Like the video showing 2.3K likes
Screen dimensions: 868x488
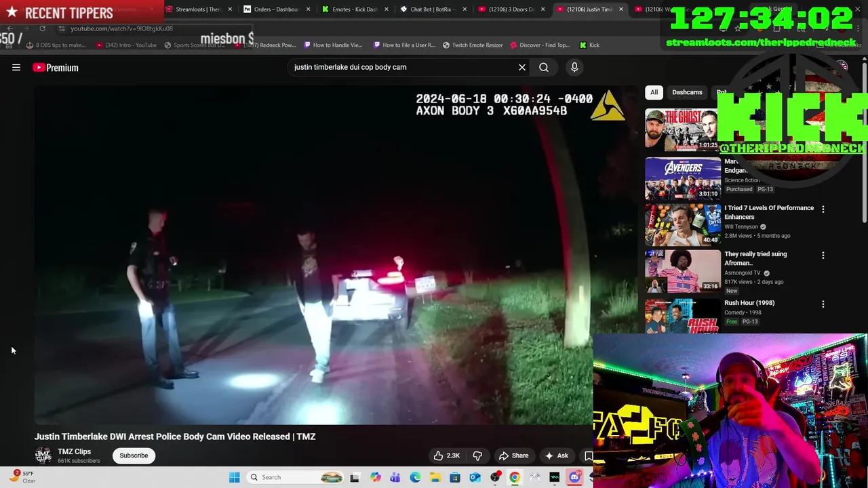pyautogui.click(x=447, y=455)
